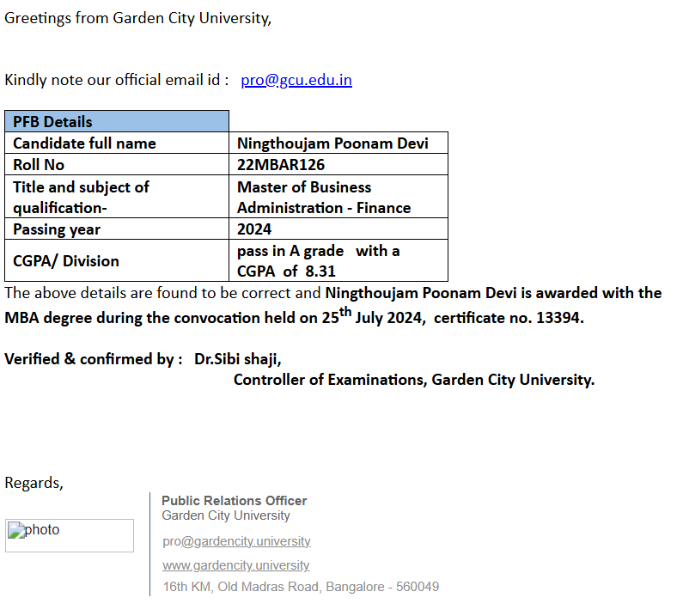683x616 pixels.
Task: Click the pro@gcu.edu.in email link
Action: click(296, 80)
